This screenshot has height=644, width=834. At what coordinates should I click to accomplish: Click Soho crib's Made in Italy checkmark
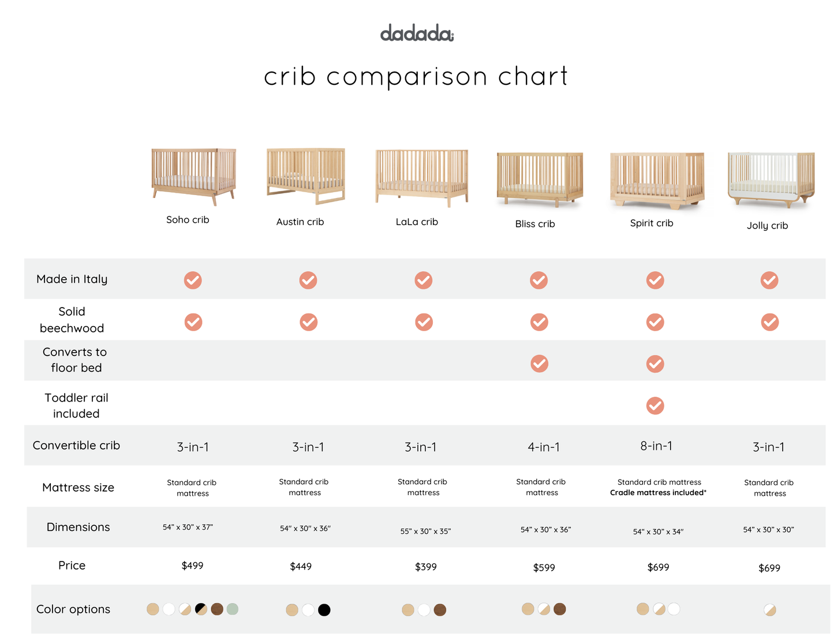click(193, 280)
